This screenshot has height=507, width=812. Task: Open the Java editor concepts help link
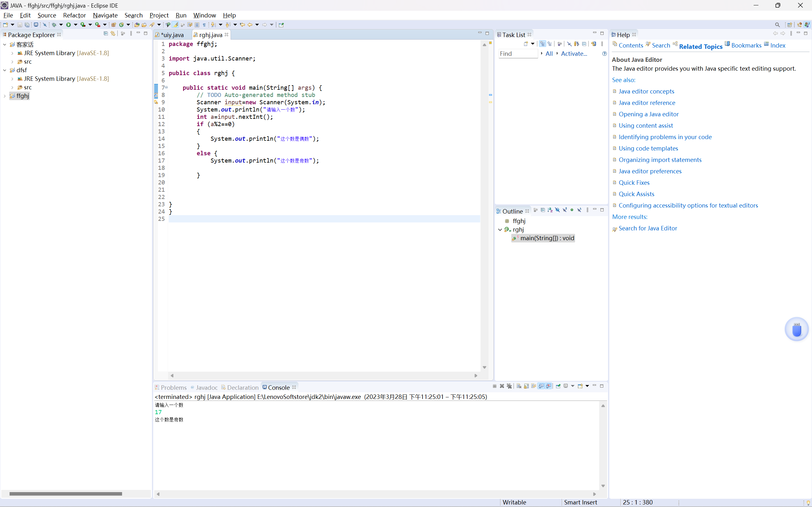[x=646, y=91]
